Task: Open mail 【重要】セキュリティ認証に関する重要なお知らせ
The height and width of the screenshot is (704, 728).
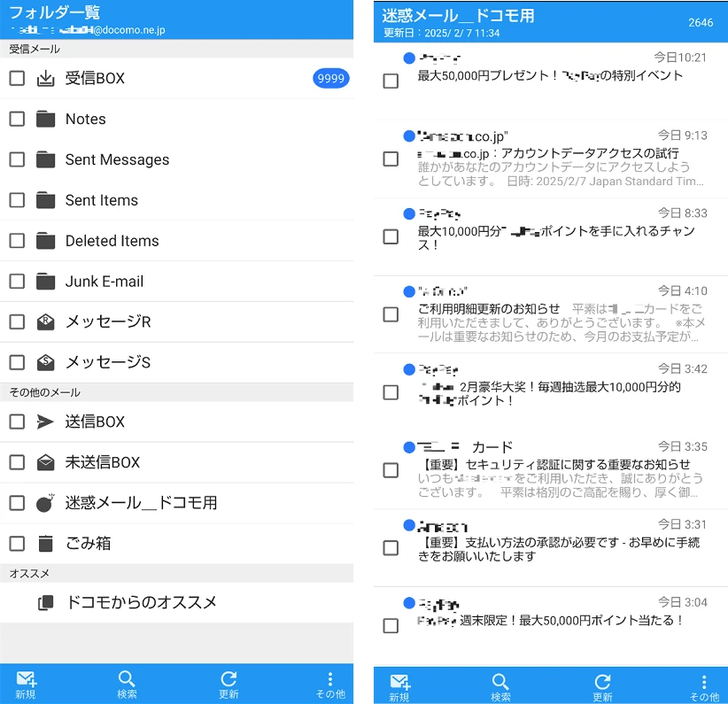Action: (x=551, y=470)
